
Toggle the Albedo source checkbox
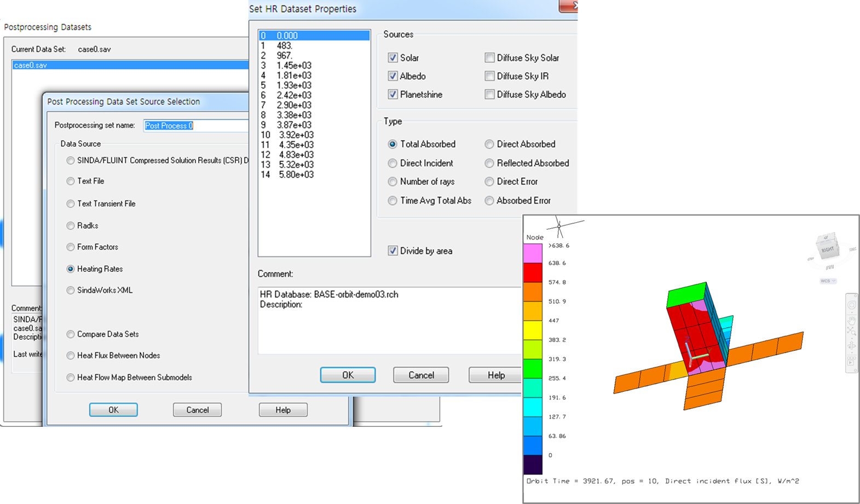(393, 76)
